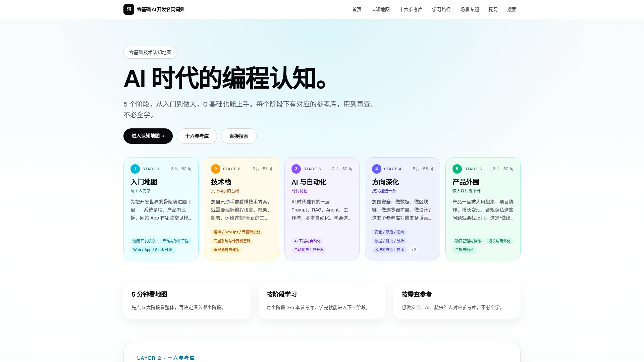Select 编程语言与框架 tag
Image resolution: width=644 pixels, height=362 pixels.
[x=226, y=250]
